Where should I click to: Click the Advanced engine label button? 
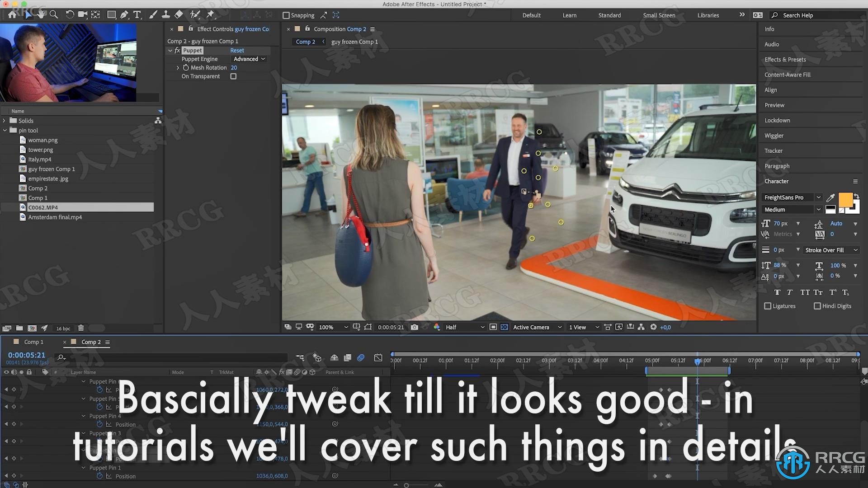248,58
